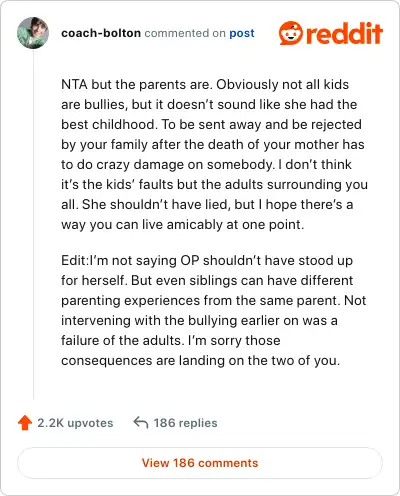Viewport: 400px width, 496px height.
Task: Click the vertical thread line below avatar
Action: tap(33, 225)
